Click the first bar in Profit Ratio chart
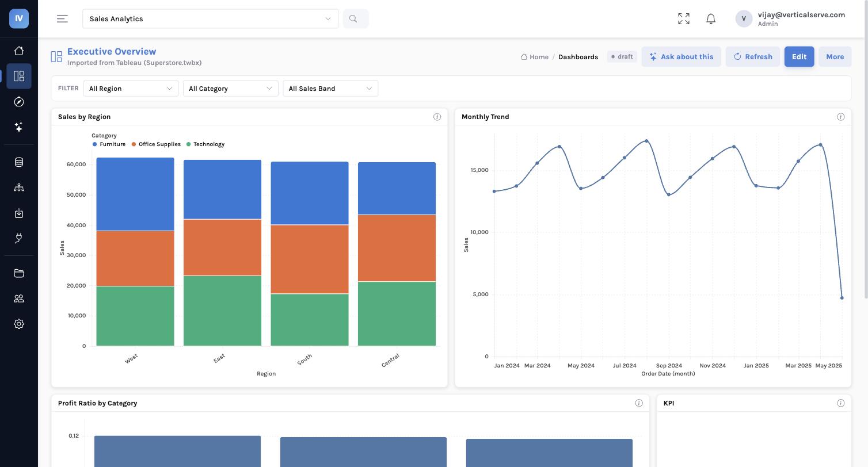 (x=177, y=451)
